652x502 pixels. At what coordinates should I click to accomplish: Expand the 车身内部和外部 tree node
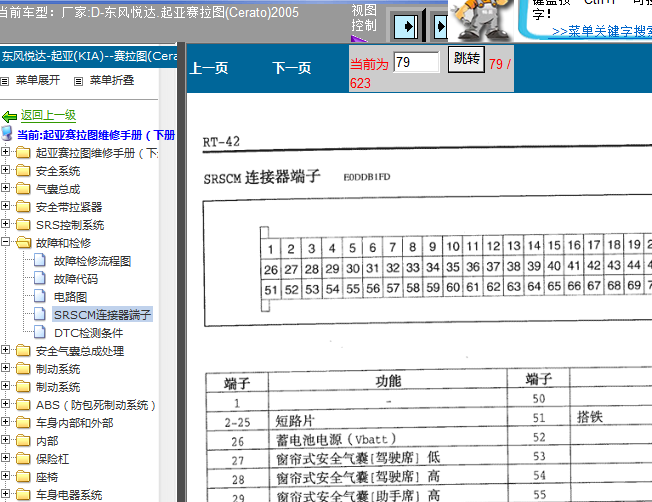coord(5,421)
